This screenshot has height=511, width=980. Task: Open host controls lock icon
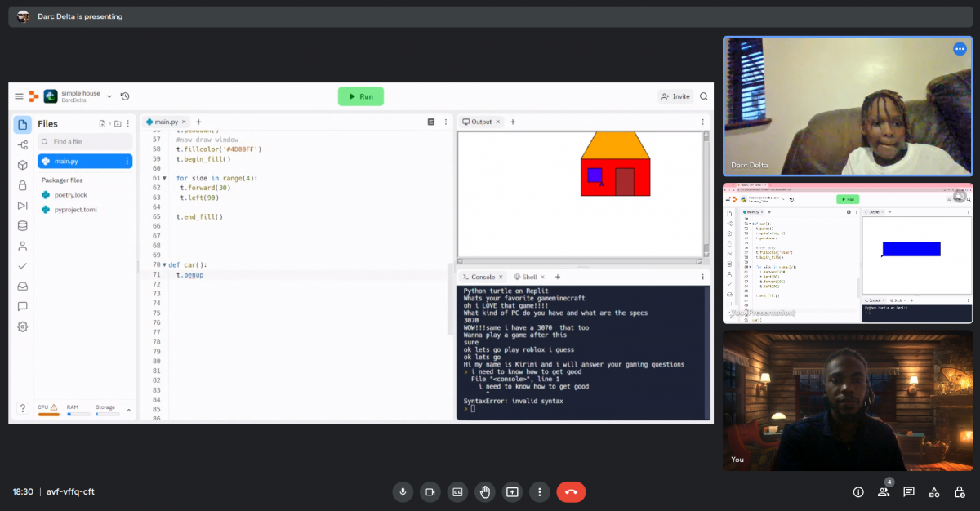pos(960,492)
